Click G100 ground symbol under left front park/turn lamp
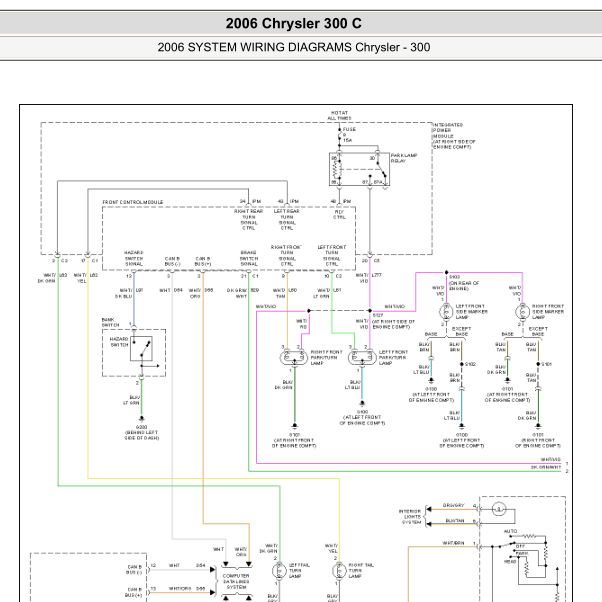The height and width of the screenshot is (602, 602). pos(362,403)
